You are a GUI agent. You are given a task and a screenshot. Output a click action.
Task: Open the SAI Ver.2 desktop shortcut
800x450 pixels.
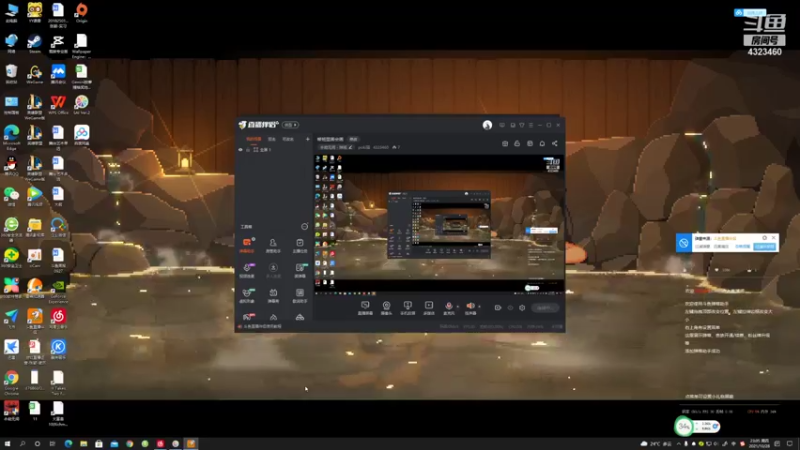[82, 105]
